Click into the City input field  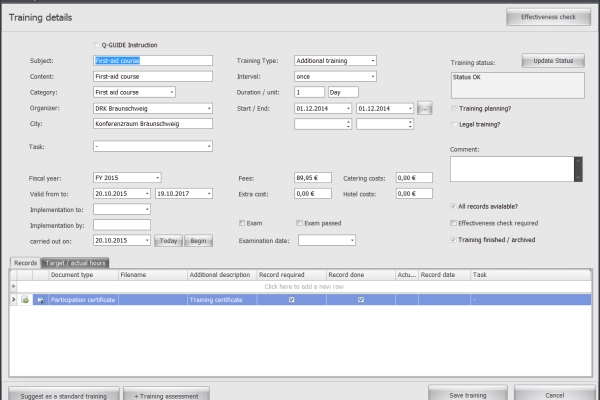(153, 124)
